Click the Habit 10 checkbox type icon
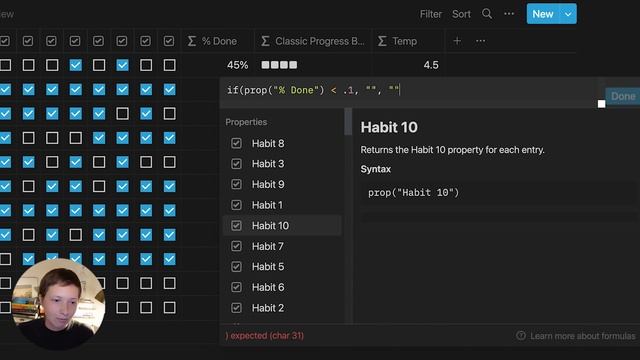Image resolution: width=640 pixels, height=360 pixels. point(236,225)
